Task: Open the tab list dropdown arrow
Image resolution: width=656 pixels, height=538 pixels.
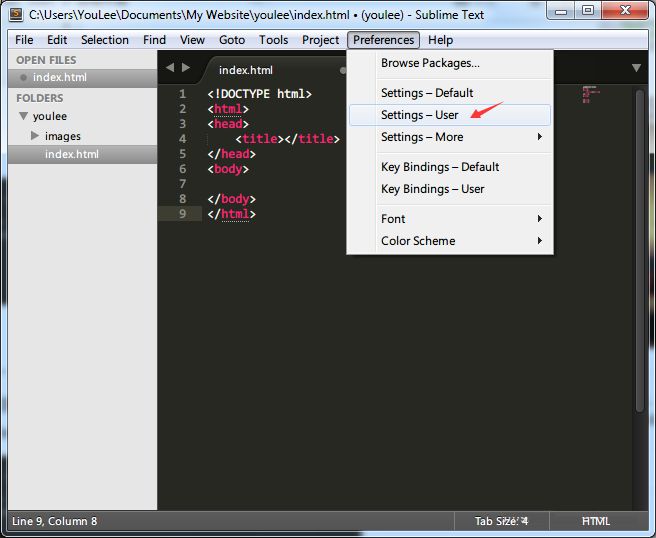Action: [636, 68]
